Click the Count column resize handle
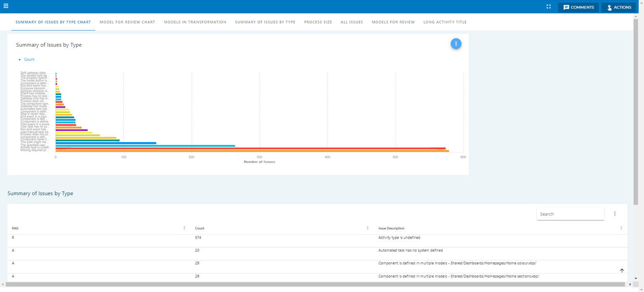The image size is (644, 292). click(368, 228)
